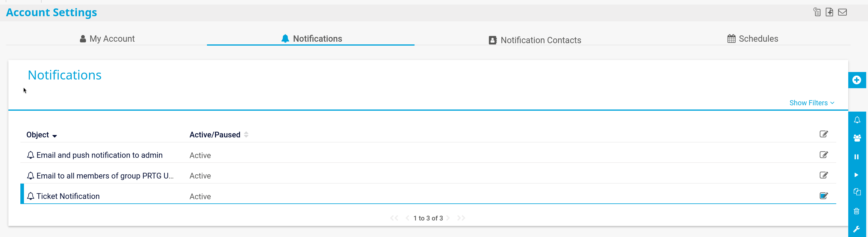868x237 pixels.
Task: Pause the selected notification with the sidebar pause icon
Action: (x=857, y=157)
